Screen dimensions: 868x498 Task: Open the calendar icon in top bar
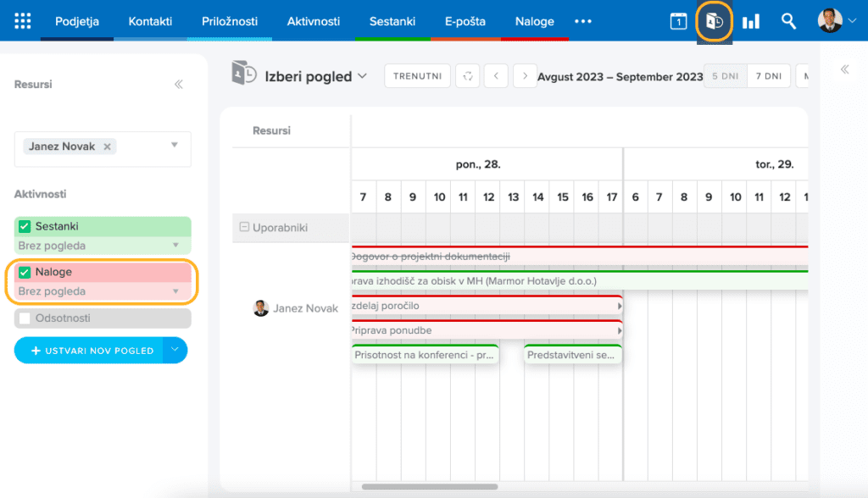(x=678, y=21)
